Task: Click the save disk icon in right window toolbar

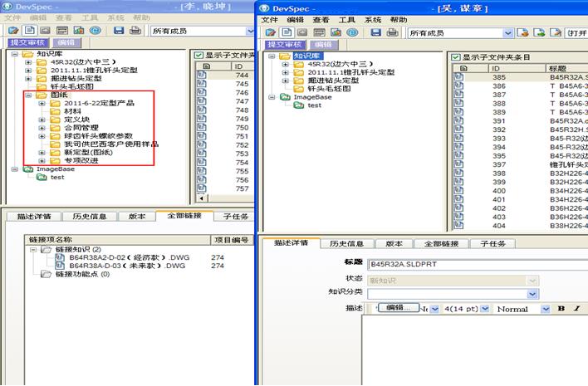Action: tap(378, 32)
